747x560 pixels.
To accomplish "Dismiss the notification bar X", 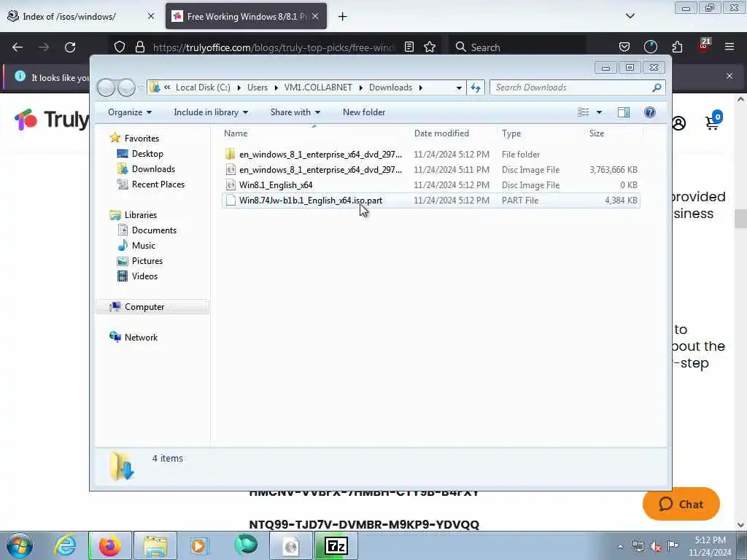I will 729,76.
